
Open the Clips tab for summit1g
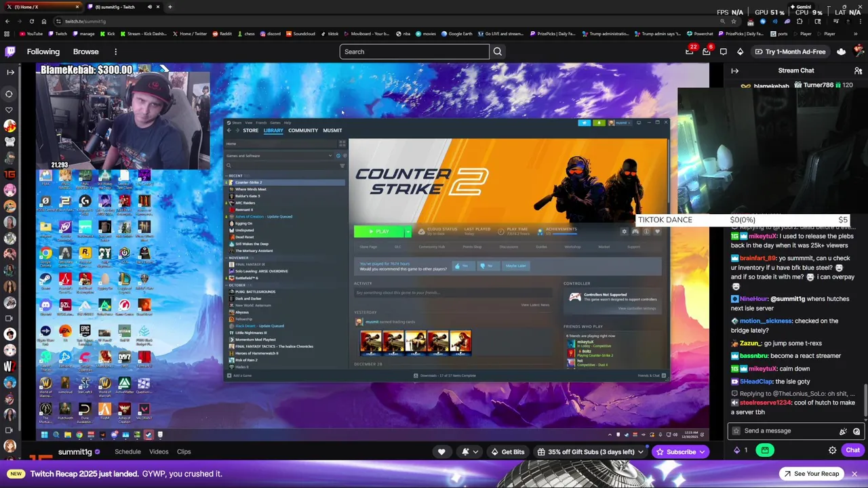(184, 451)
